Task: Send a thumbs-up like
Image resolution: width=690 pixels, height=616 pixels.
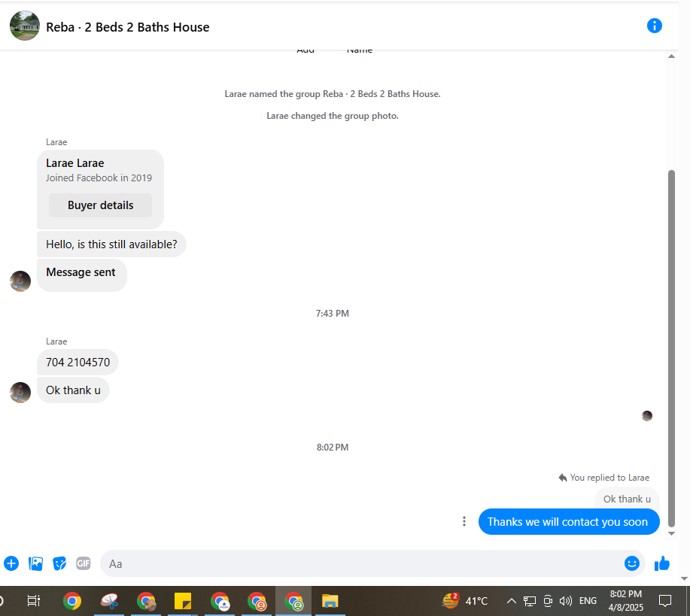Action: [662, 563]
